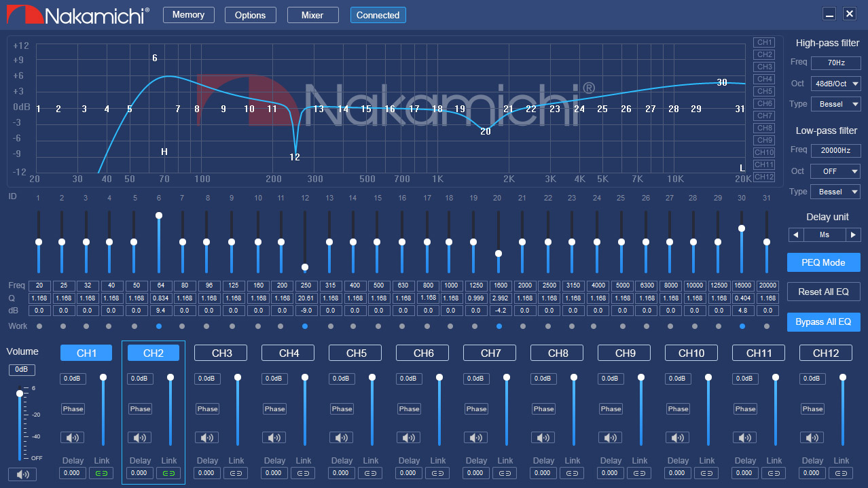Open Low-pass Oct OFF dropdown

tap(835, 171)
